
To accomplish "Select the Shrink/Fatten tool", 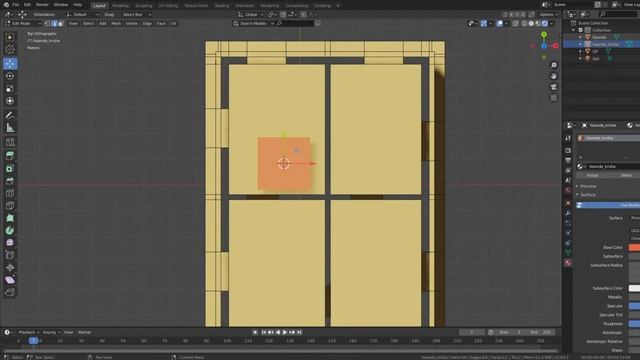I will (10, 268).
